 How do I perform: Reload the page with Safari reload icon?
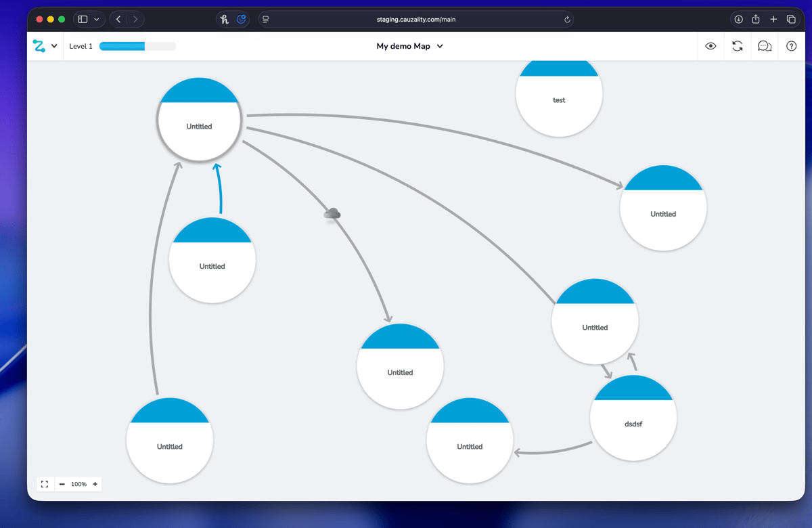coord(567,20)
